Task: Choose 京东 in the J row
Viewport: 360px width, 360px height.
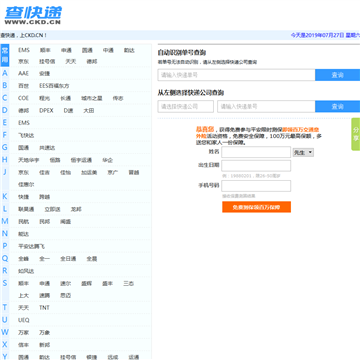Action: pyautogui.click(x=23, y=172)
